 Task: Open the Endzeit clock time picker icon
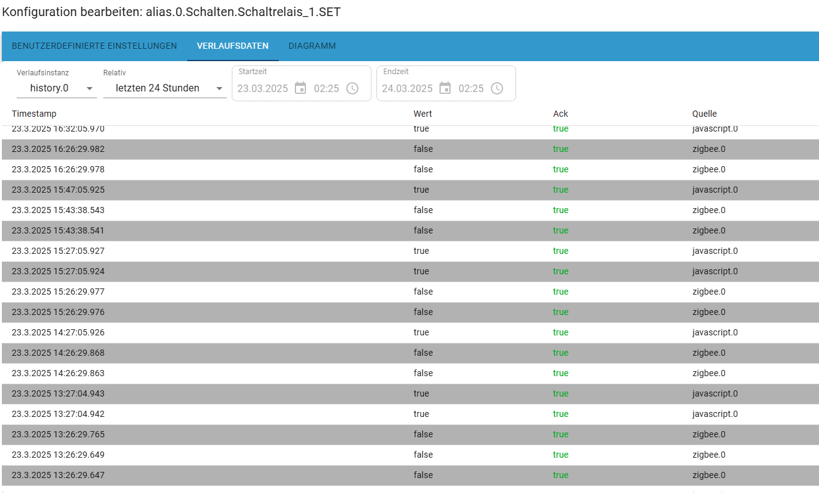[x=497, y=88]
